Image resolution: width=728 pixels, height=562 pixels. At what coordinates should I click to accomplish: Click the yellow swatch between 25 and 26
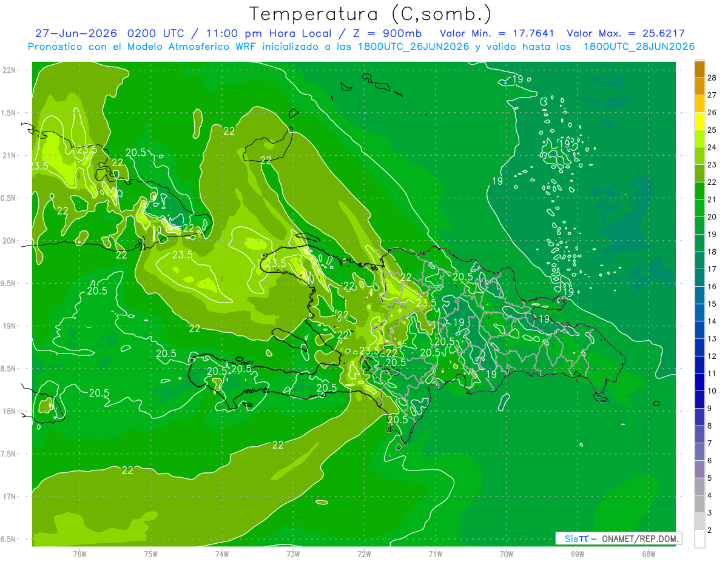[699, 121]
